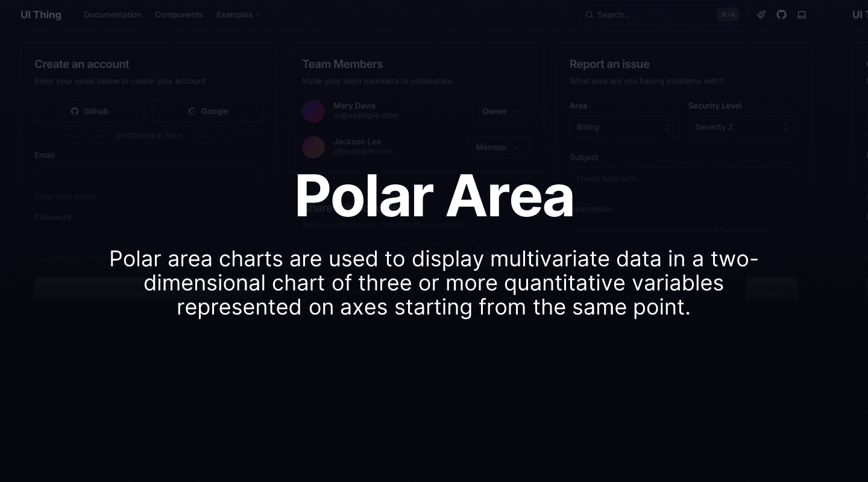Open the Security Level select showing Severity 2
This screenshot has width=868, height=482.
point(742,127)
